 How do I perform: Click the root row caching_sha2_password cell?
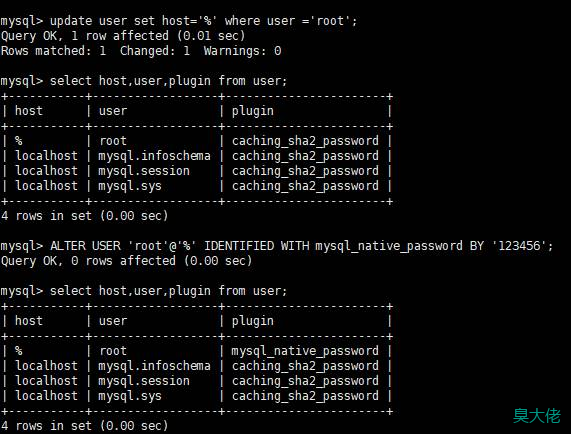coord(305,141)
